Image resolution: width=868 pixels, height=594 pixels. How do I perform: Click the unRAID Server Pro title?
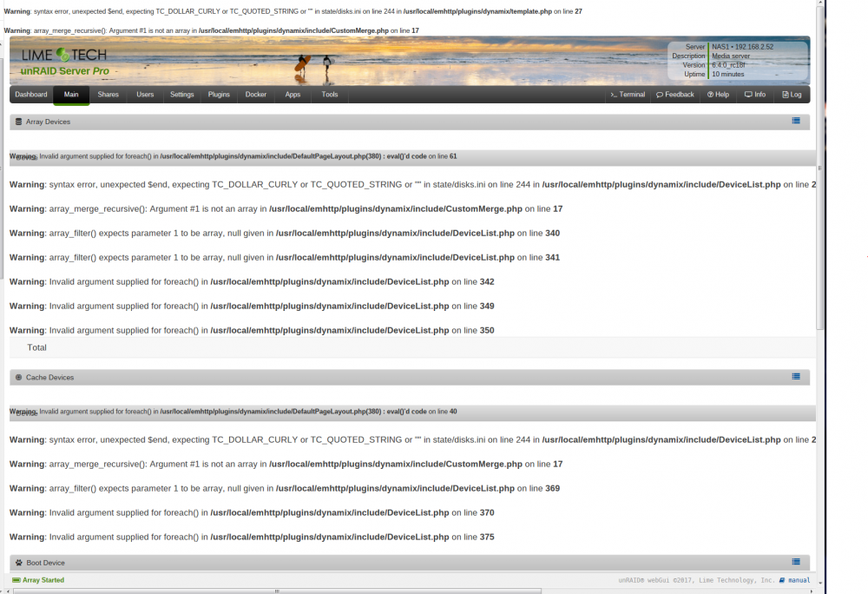(x=65, y=71)
